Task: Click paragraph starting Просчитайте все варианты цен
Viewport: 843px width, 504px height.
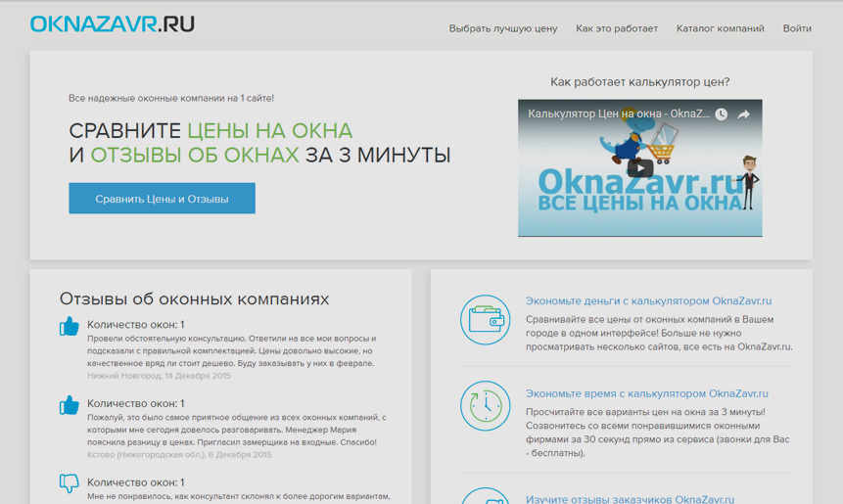Action: [x=658, y=433]
